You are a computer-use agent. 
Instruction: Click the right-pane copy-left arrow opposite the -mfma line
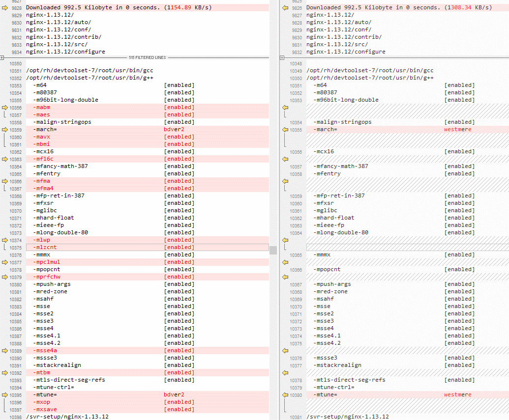point(285,181)
